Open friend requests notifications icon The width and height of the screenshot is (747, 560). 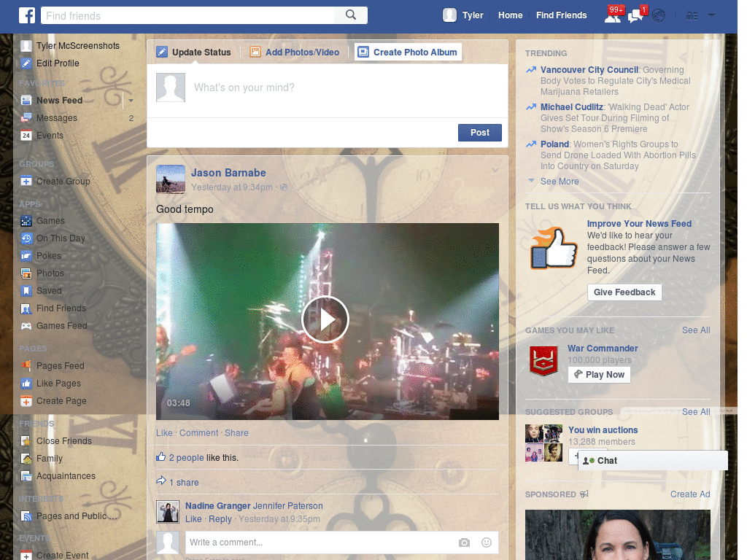(613, 15)
